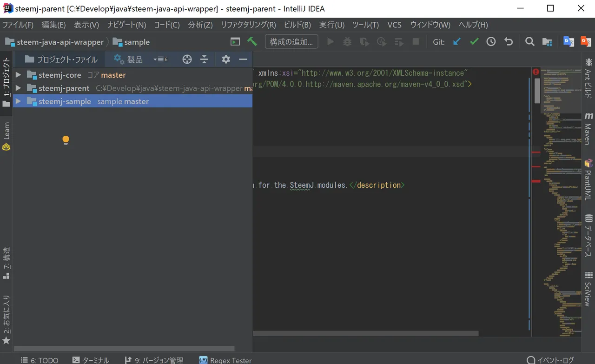The image size is (595, 364).
Task: Click the build project hammer icon
Action: tap(252, 41)
